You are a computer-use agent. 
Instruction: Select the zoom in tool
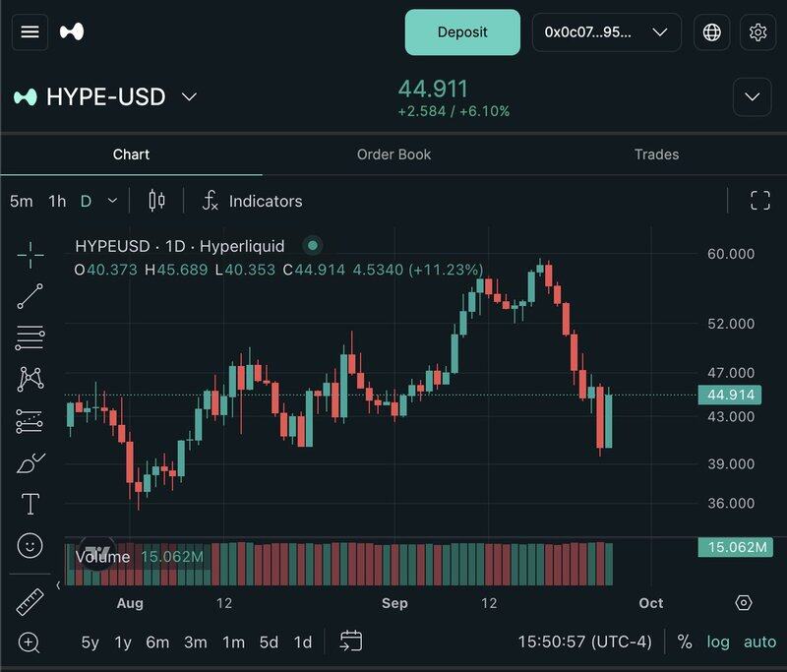[30, 642]
